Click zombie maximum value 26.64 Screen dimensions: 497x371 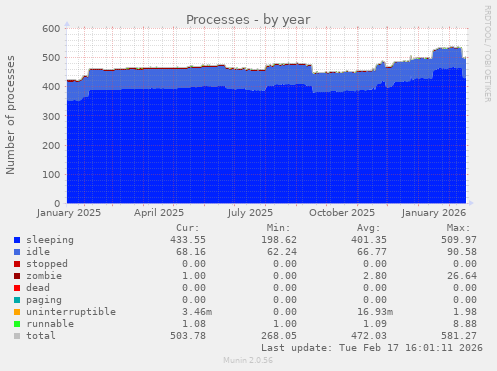tap(462, 276)
